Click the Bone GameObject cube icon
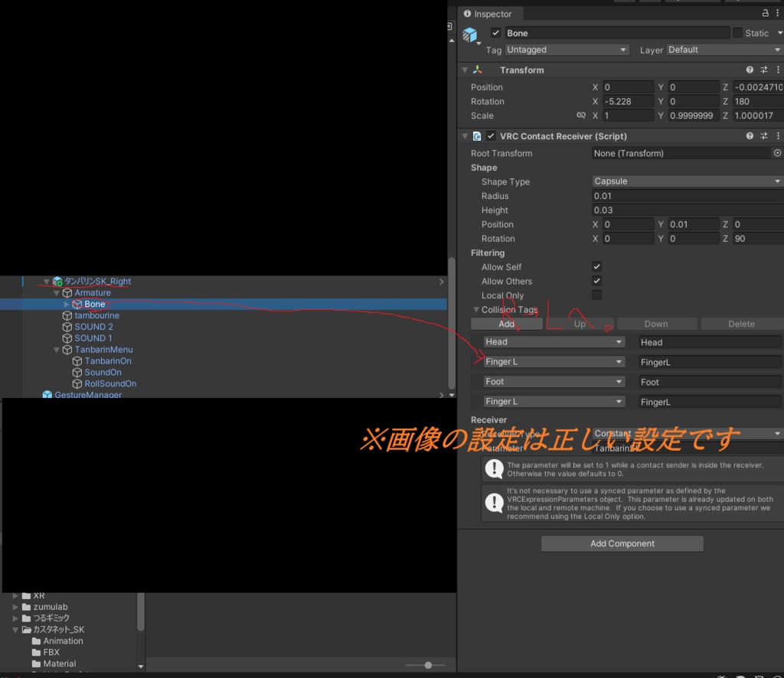Image resolution: width=784 pixels, height=678 pixels. coord(469,34)
